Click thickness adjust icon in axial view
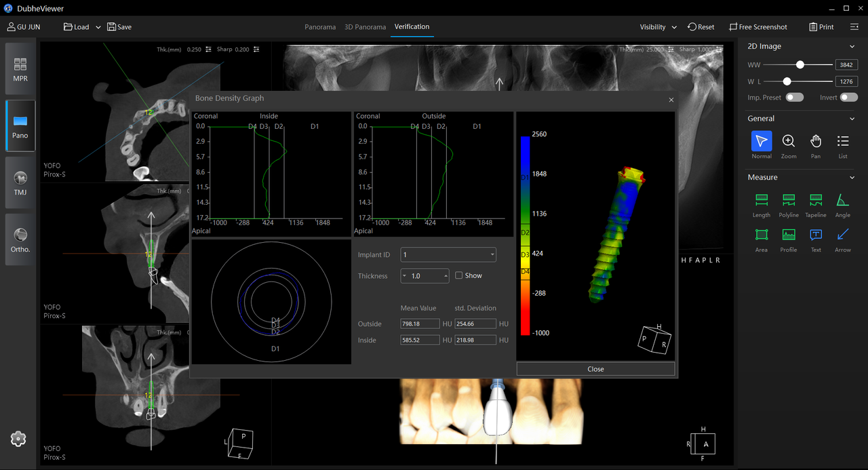Viewport: 868px width, 470px height. [x=208, y=50]
